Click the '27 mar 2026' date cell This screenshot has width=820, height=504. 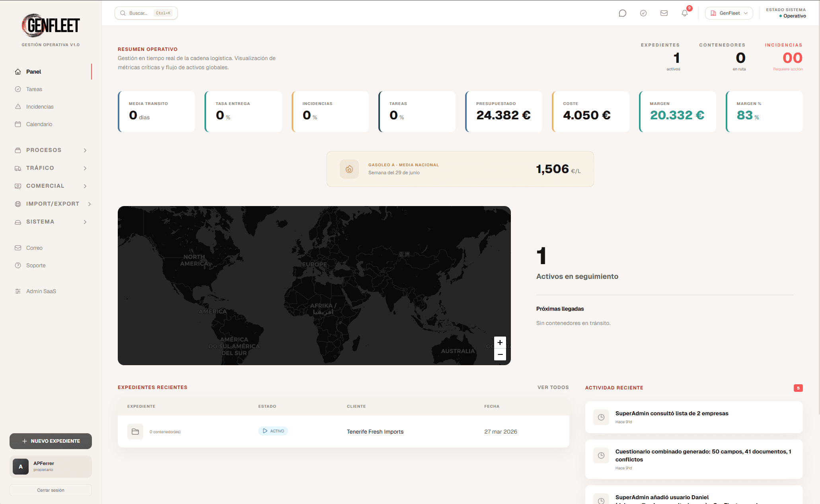coord(501,432)
